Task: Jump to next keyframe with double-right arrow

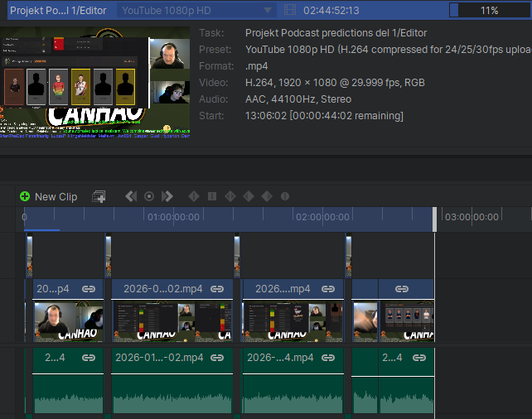Action: [x=167, y=196]
